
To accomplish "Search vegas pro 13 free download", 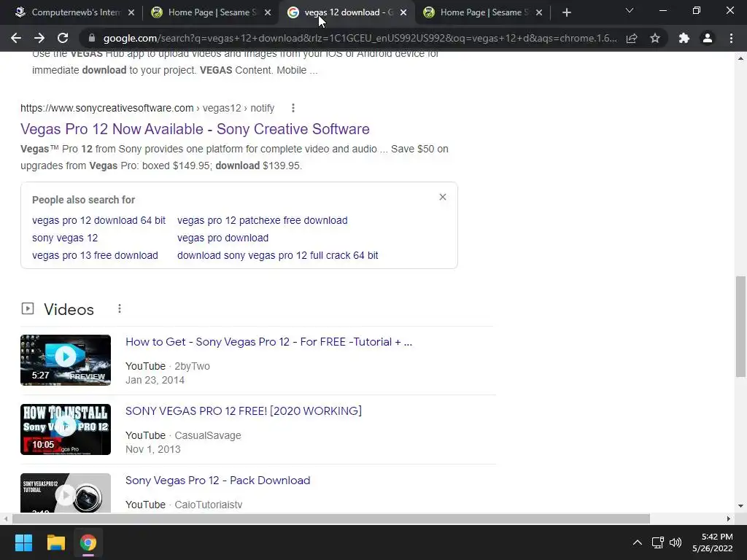I will pyautogui.click(x=95, y=255).
